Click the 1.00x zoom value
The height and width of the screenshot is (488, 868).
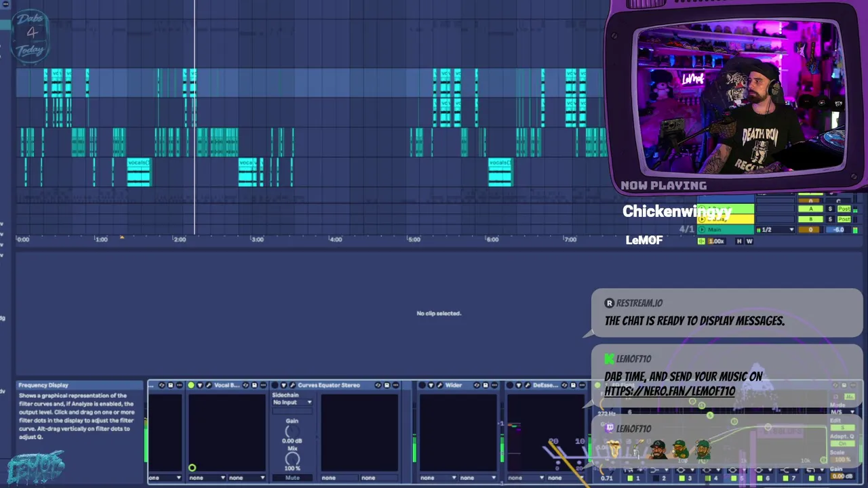[x=717, y=241]
